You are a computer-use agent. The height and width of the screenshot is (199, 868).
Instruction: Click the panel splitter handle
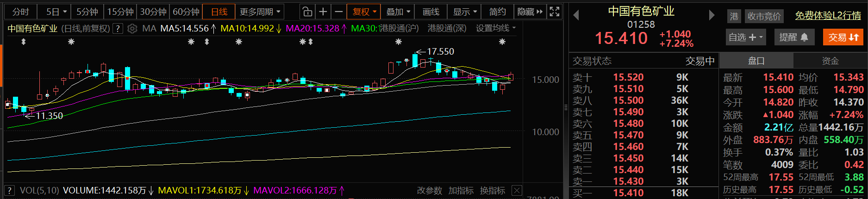point(566,108)
